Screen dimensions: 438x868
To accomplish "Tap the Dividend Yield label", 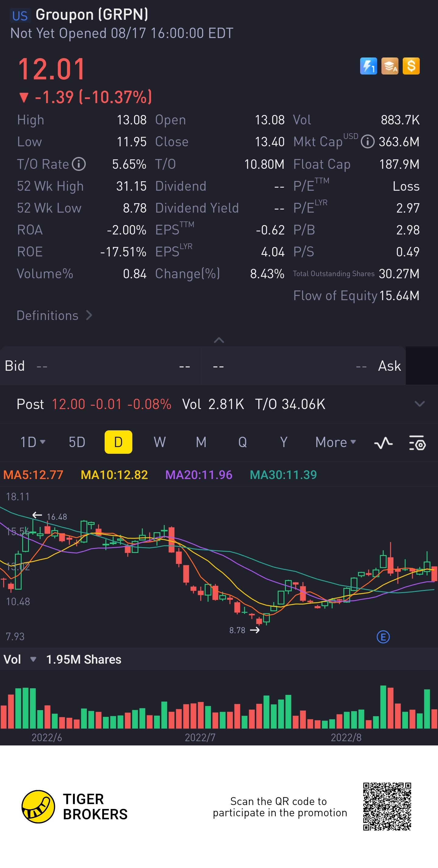I will (197, 208).
